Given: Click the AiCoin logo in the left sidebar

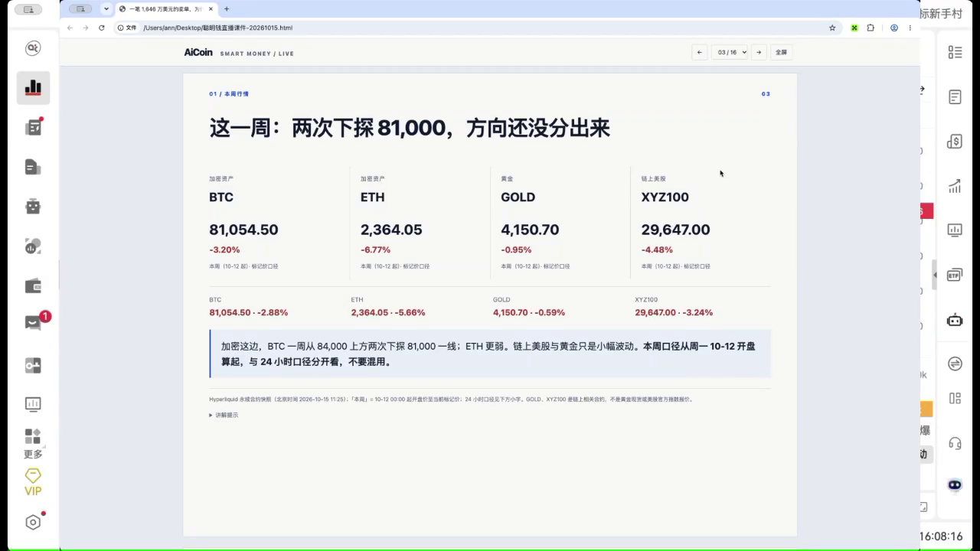Looking at the screenshot, I should [33, 48].
